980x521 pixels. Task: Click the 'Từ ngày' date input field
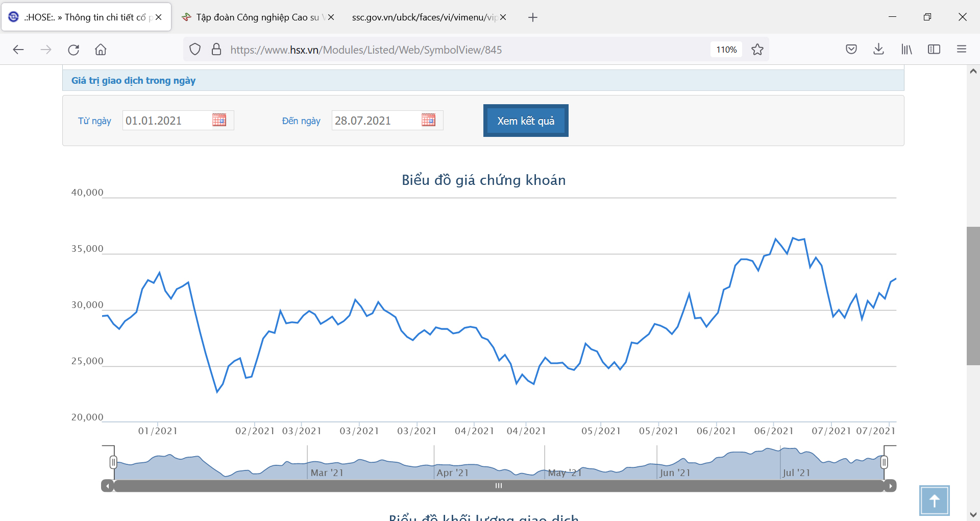pos(166,121)
